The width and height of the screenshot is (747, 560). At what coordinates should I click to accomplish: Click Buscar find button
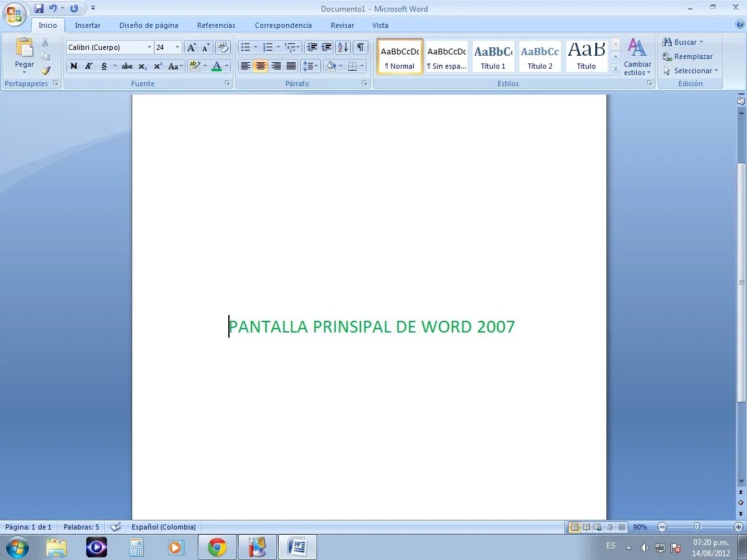(682, 42)
